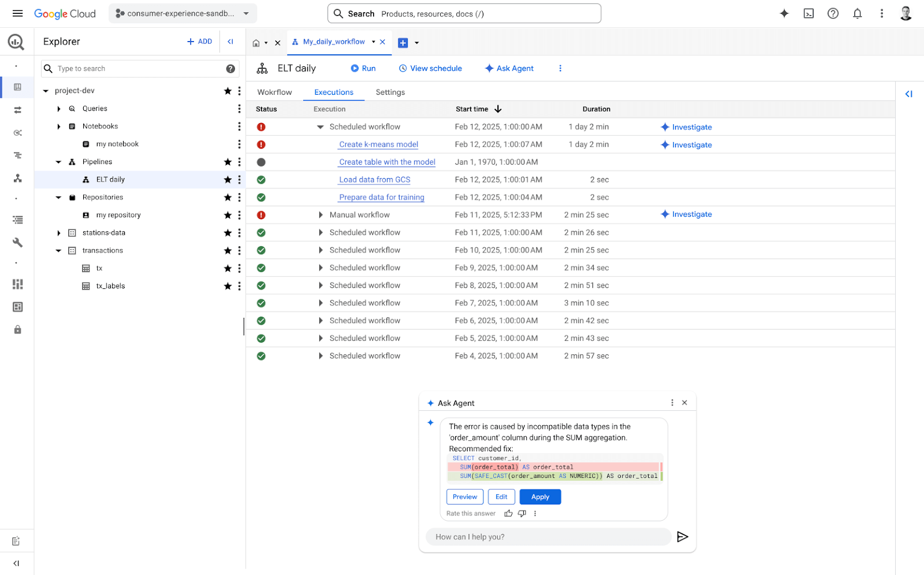Expand the Queries tree node

(59, 109)
